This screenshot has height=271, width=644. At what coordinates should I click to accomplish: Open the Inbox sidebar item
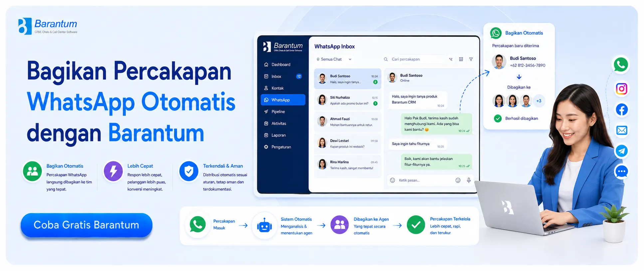tap(283, 76)
